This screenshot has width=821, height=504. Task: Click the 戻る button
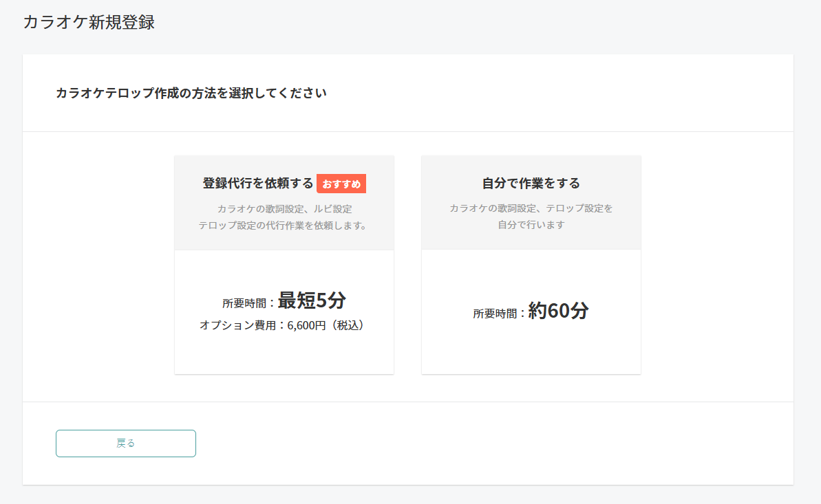tap(125, 443)
